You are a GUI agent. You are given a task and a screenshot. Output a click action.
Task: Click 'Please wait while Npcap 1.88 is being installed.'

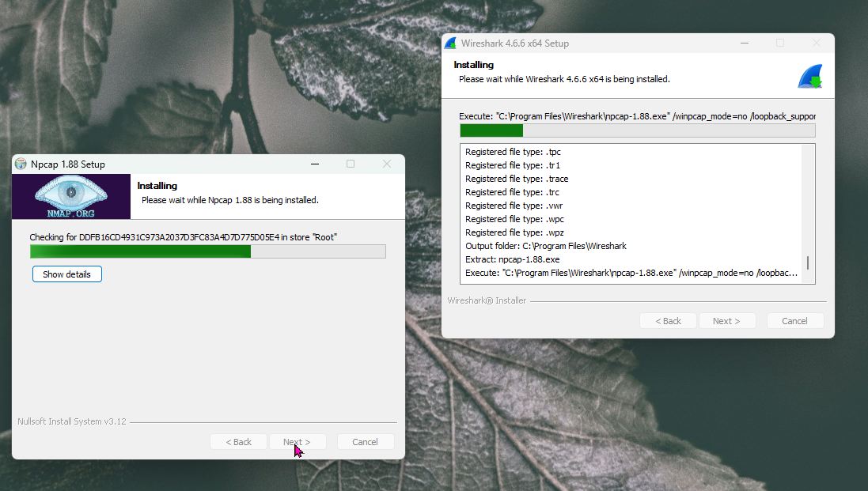pyautogui.click(x=230, y=200)
